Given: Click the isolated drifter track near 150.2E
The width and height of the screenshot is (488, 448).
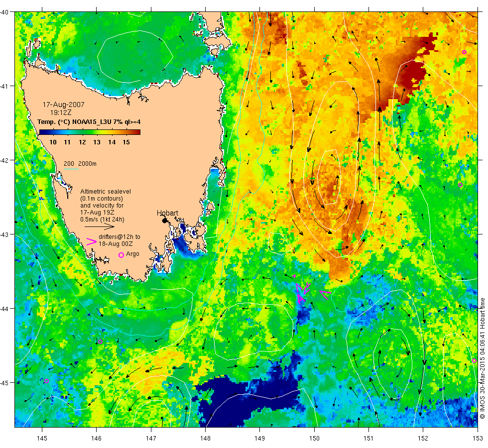Looking at the screenshot, I should [325, 294].
